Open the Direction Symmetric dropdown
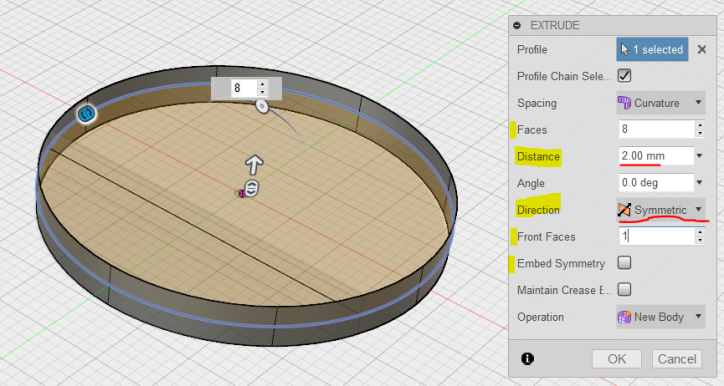The height and width of the screenshot is (386, 724). (x=661, y=210)
